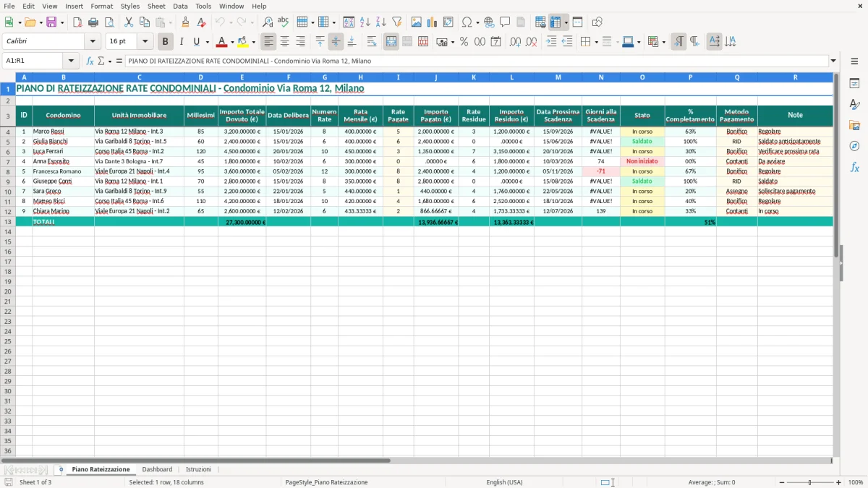Open sidebar Gallery panel
The width and height of the screenshot is (868, 488).
click(x=854, y=125)
